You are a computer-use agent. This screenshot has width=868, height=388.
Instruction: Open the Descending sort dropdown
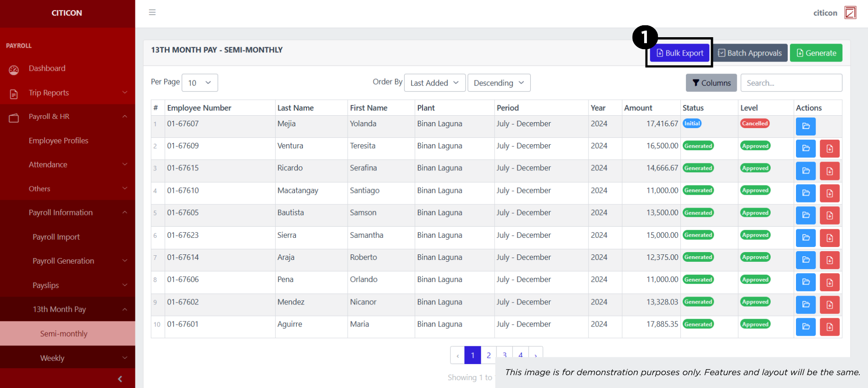point(499,83)
